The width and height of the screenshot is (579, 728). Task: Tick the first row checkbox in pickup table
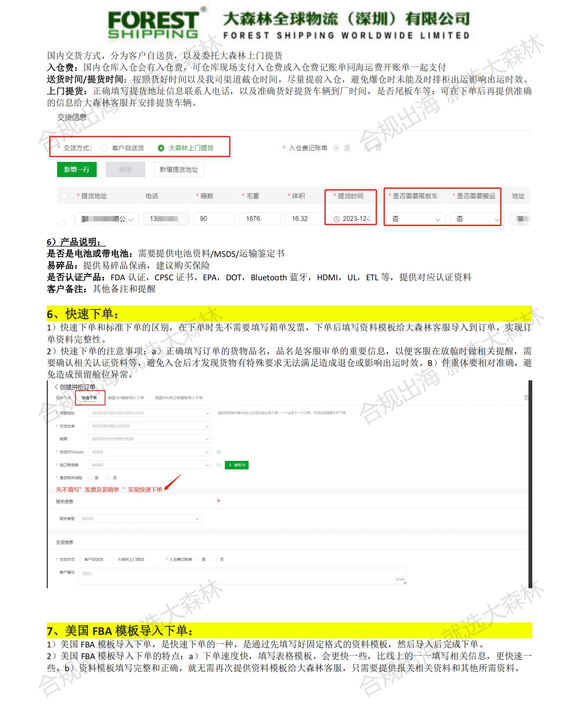point(62,223)
